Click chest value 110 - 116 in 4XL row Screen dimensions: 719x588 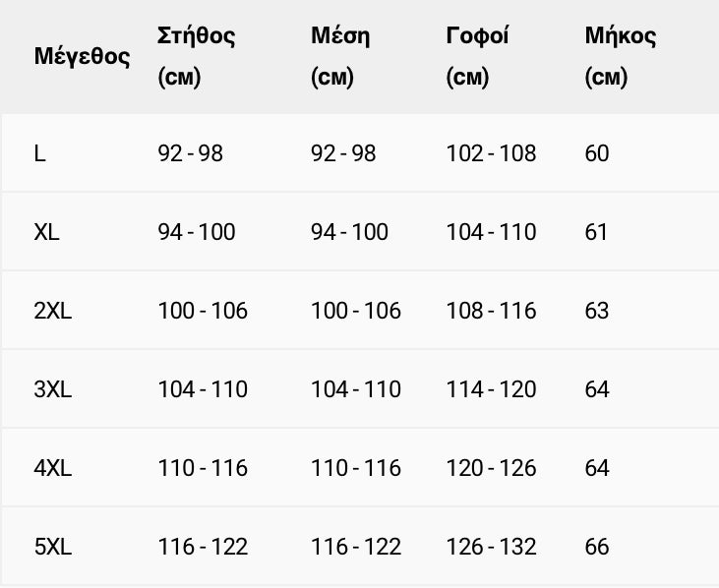pyautogui.click(x=203, y=468)
